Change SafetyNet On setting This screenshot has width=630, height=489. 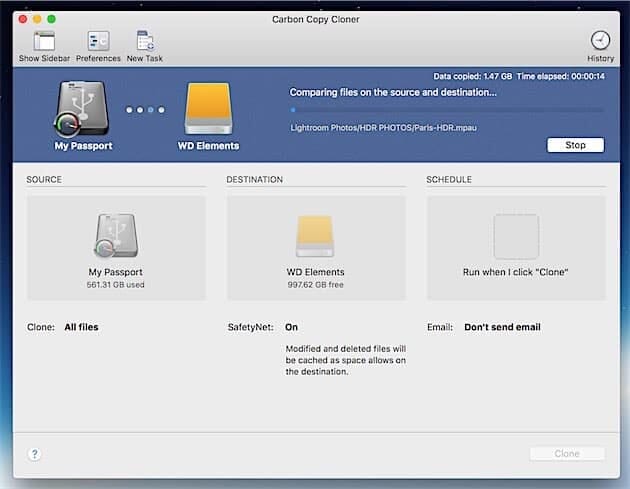pos(291,327)
